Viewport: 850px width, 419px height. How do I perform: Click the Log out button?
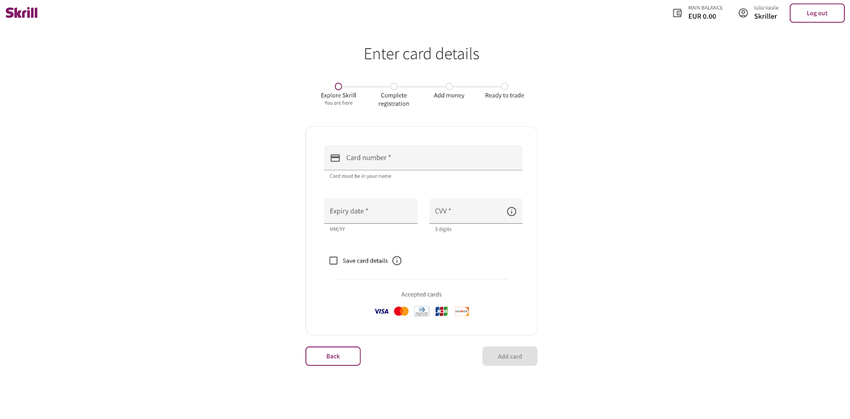[x=817, y=13]
